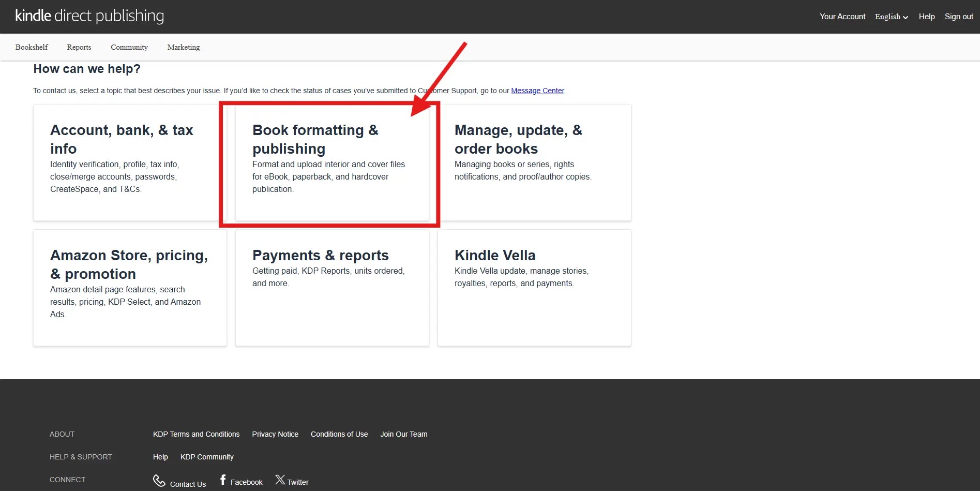The width and height of the screenshot is (980, 491).
Task: Click the Facebook icon in footer
Action: point(223,480)
